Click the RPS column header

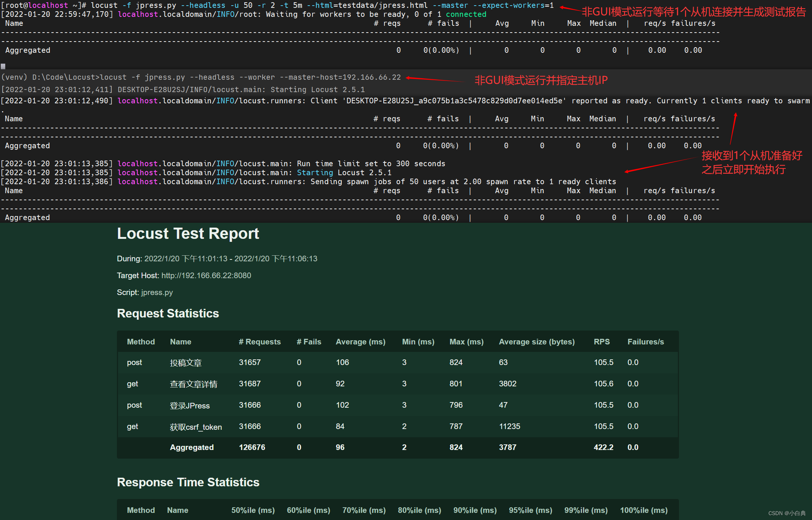(602, 342)
